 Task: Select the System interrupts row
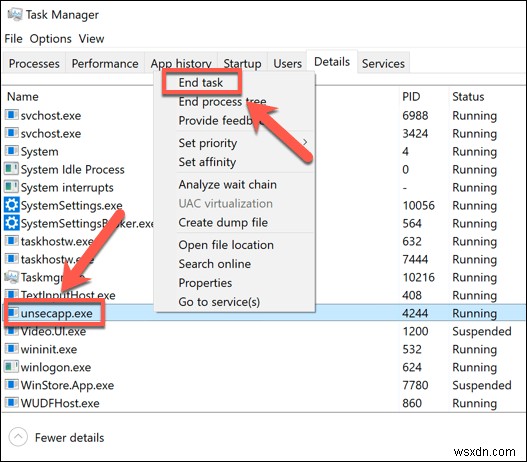click(x=264, y=187)
